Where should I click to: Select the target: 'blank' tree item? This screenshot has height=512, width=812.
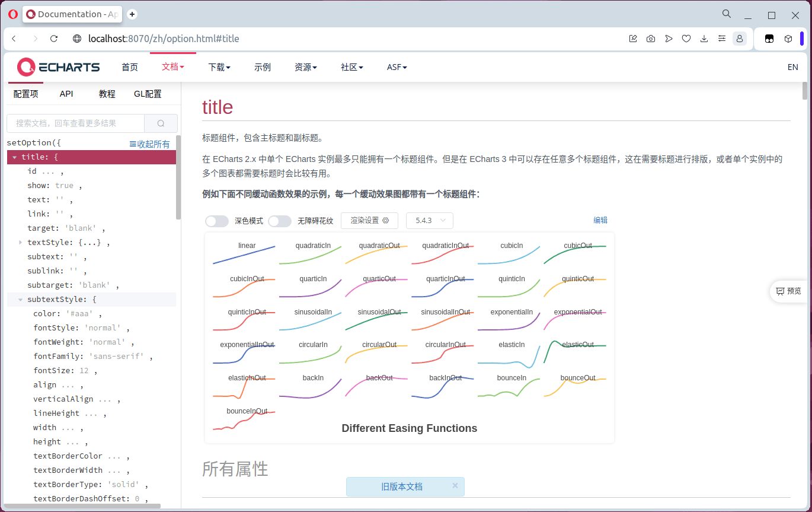click(x=66, y=228)
